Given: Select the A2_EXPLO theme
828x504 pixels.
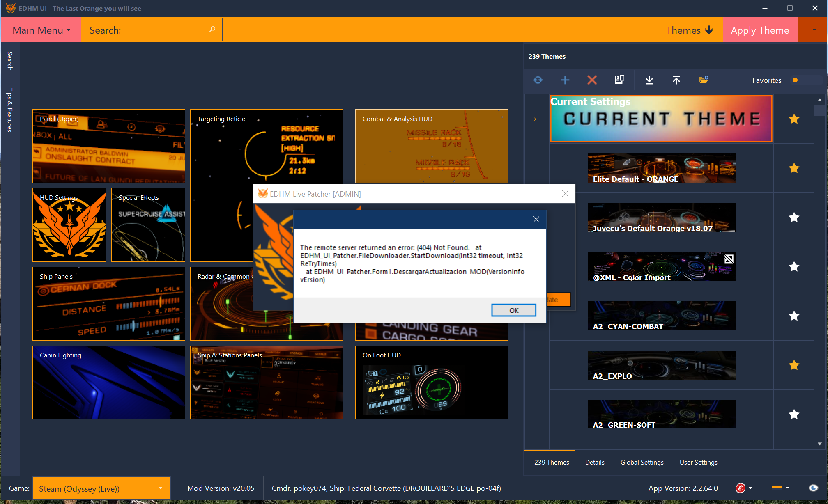Looking at the screenshot, I should (x=661, y=365).
